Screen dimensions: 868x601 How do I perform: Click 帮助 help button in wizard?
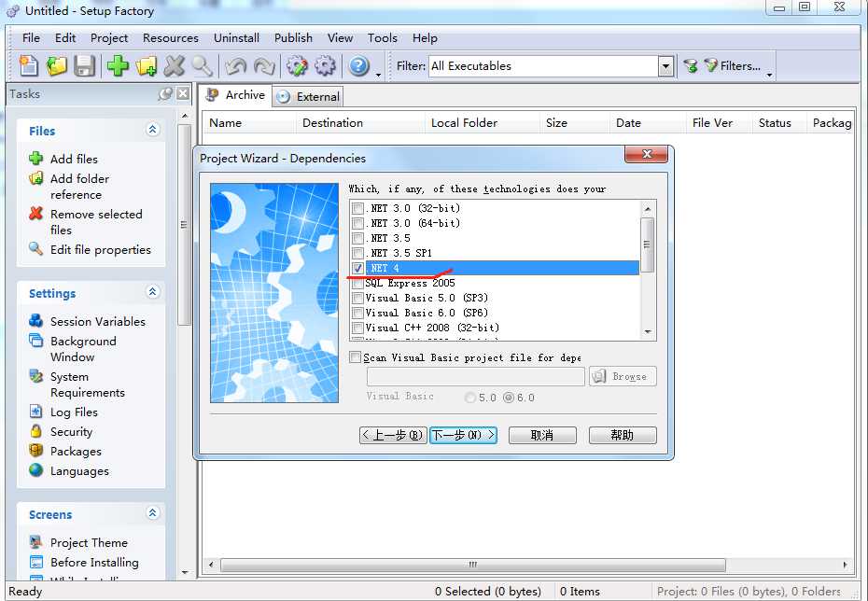tap(623, 435)
